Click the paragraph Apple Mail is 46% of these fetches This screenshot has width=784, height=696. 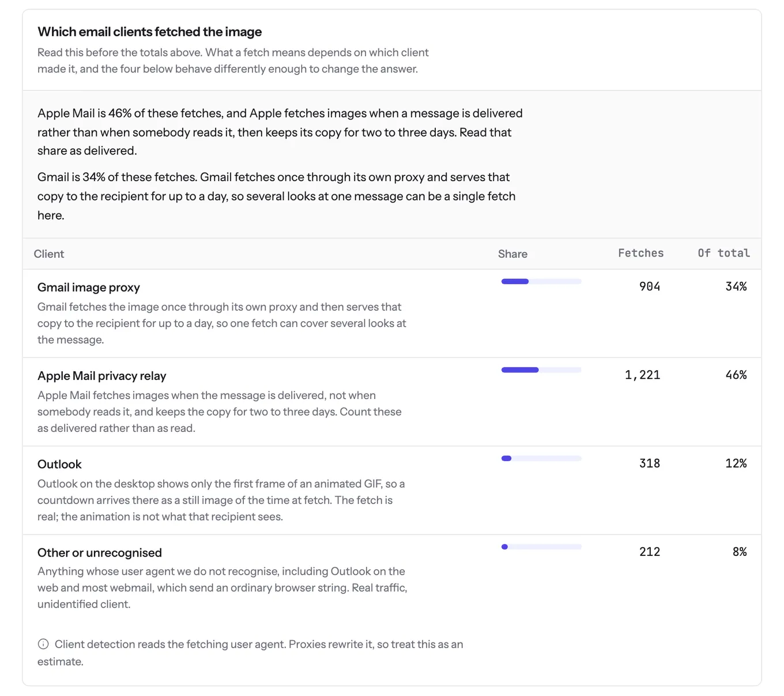click(280, 132)
